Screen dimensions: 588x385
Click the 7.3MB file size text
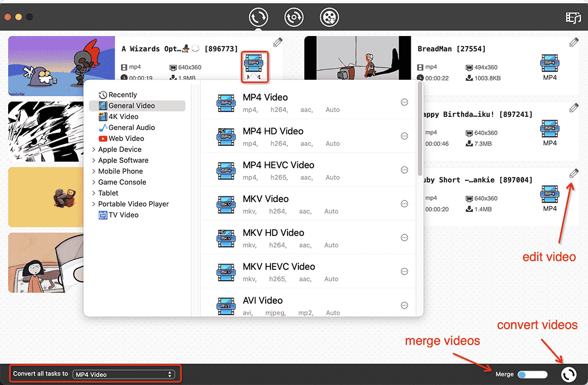pyautogui.click(x=483, y=144)
